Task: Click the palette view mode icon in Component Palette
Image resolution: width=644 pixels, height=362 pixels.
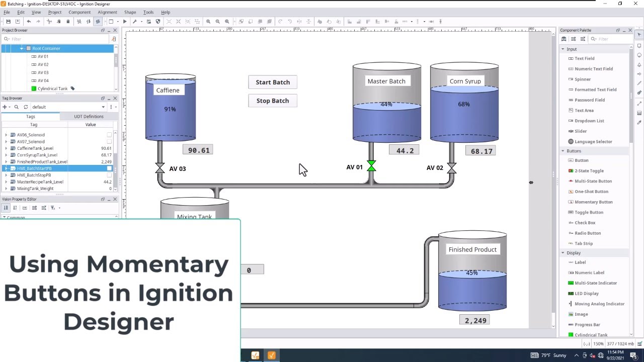Action: click(x=564, y=39)
